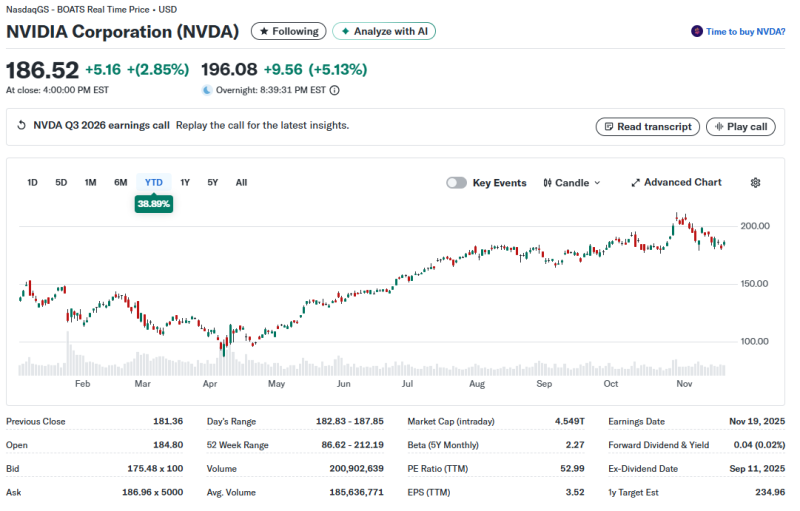Choose the All time range

(x=241, y=182)
